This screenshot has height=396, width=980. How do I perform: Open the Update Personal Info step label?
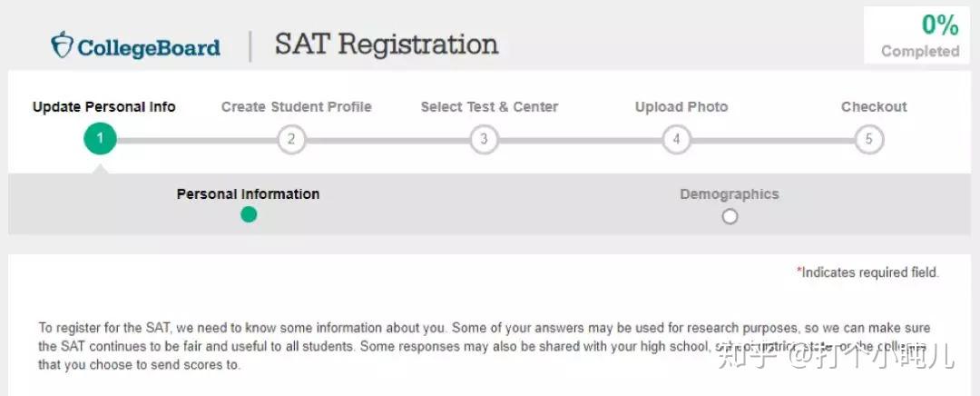tap(104, 106)
